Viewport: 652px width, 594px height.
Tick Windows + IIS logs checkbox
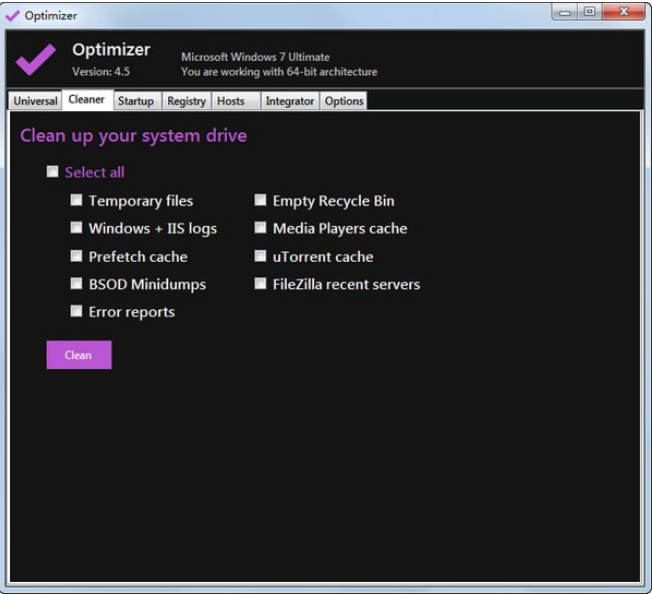[76, 227]
